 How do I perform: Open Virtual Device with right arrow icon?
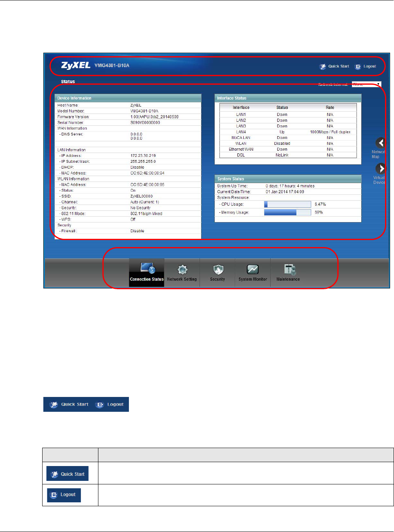381,169
